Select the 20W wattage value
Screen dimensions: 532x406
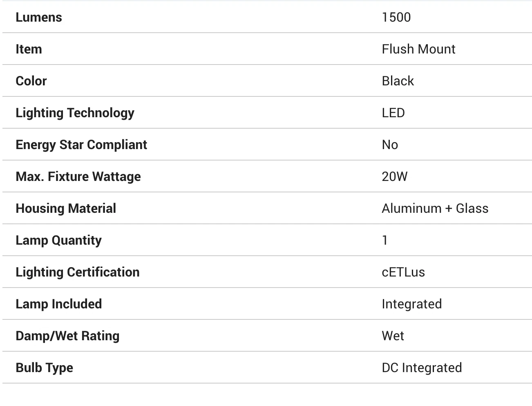pos(394,176)
